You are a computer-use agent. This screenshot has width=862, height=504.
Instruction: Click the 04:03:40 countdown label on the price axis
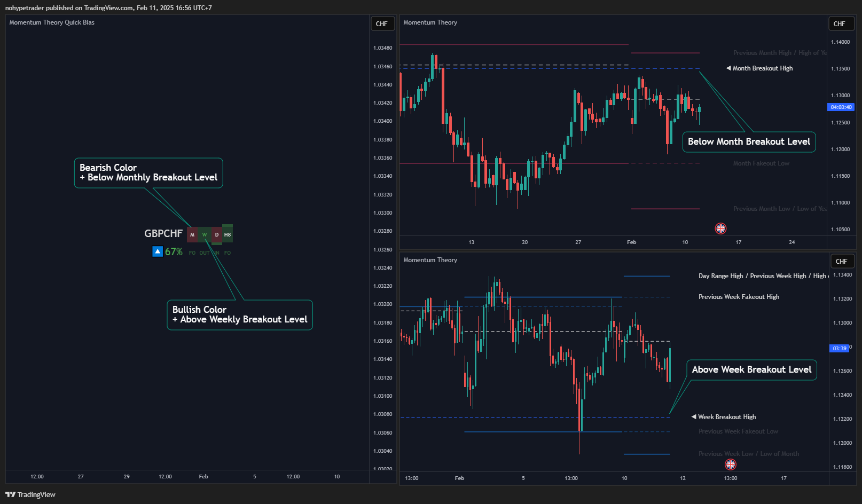[841, 107]
